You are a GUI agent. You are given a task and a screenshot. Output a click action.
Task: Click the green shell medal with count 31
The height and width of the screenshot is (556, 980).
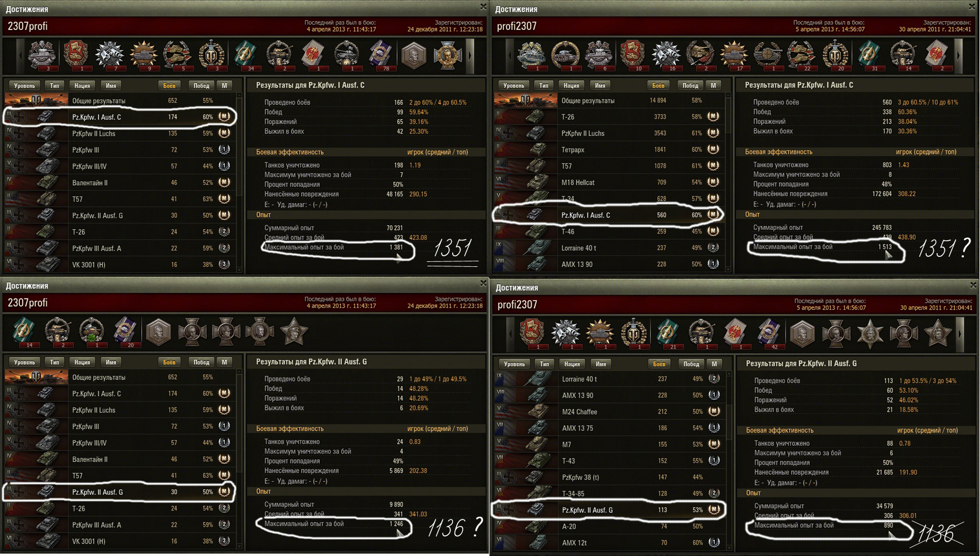tap(869, 56)
